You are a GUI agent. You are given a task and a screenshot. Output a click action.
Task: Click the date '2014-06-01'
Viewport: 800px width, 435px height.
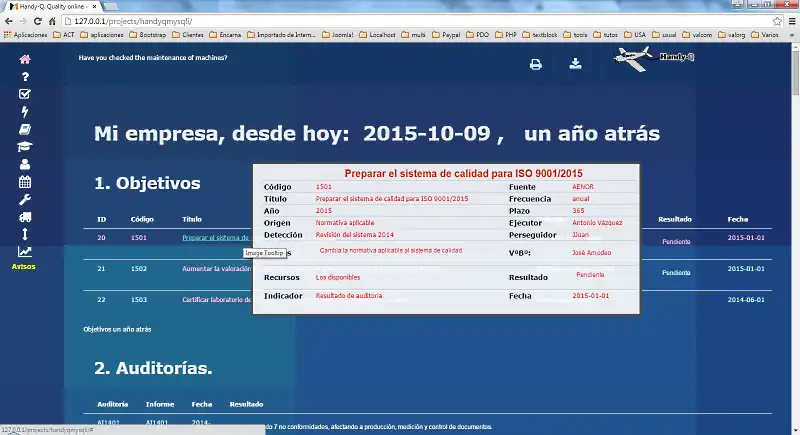pyautogui.click(x=746, y=299)
